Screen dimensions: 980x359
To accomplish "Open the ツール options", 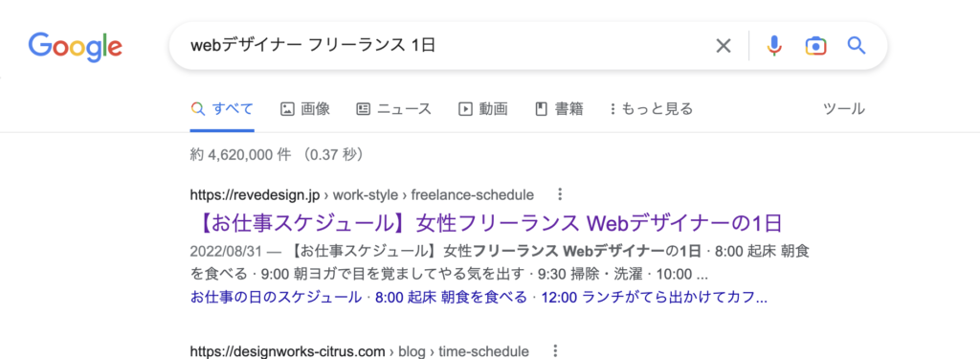I will (x=844, y=109).
